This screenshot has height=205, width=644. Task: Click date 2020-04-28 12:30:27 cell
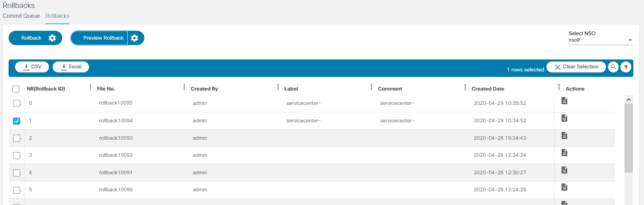click(x=500, y=173)
